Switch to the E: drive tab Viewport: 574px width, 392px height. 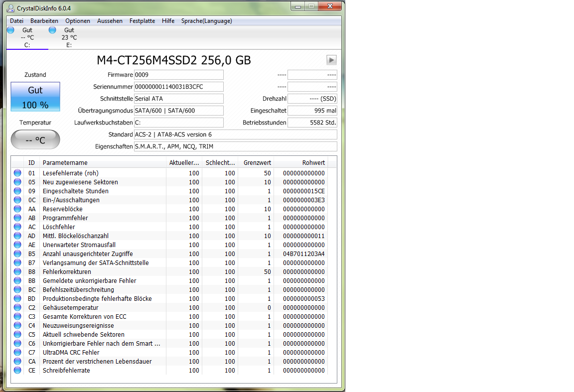(x=69, y=37)
